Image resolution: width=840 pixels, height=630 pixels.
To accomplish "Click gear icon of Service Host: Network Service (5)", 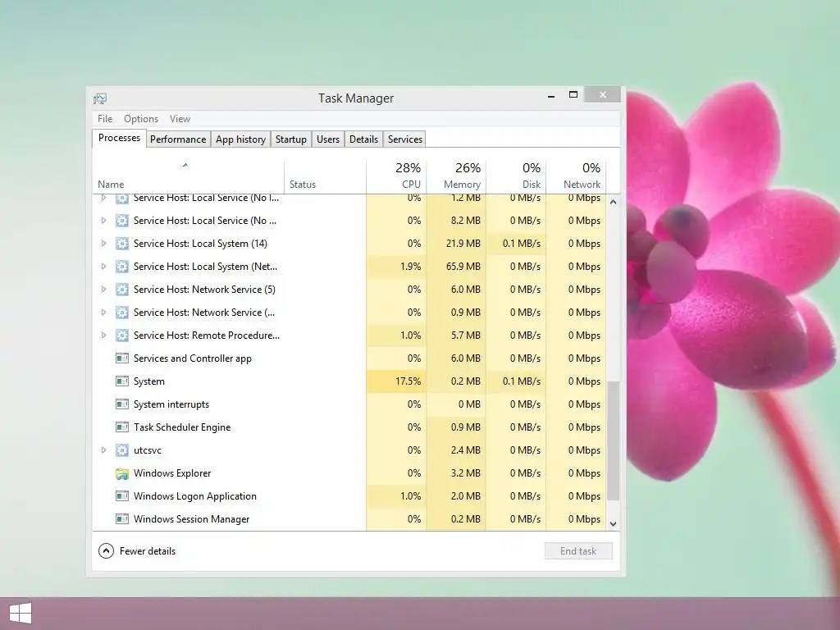I will click(122, 290).
